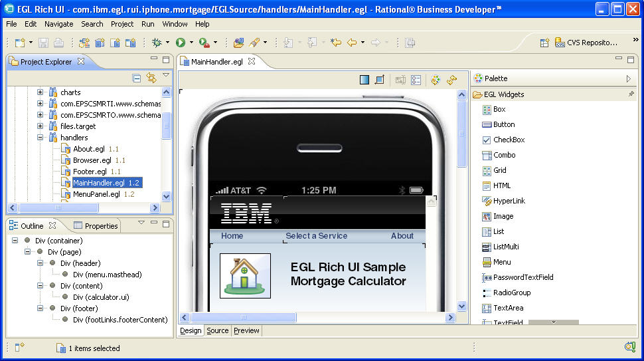Open Run button dropdown arrow
644x361 pixels.
tap(191, 43)
